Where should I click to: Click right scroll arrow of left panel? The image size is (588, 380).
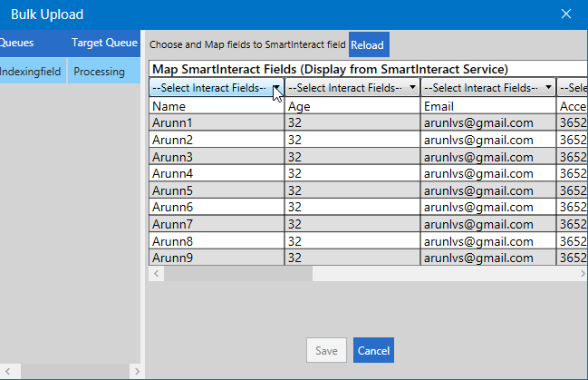point(136,371)
